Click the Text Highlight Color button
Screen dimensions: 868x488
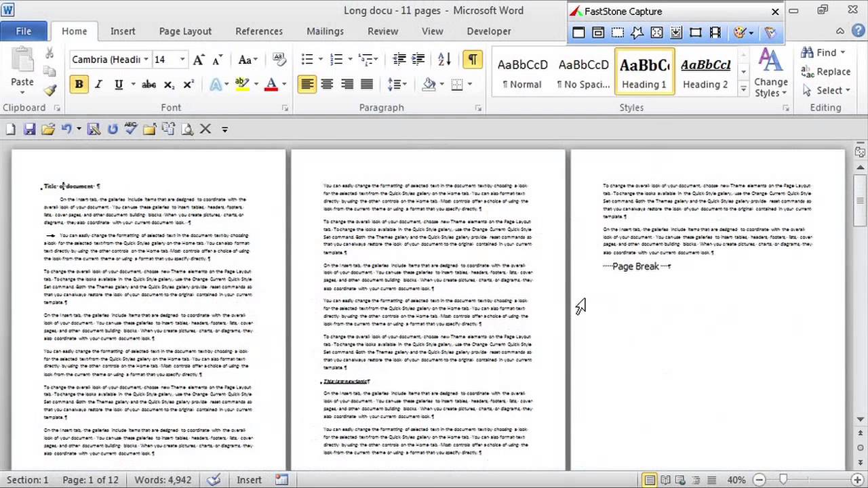tap(241, 85)
